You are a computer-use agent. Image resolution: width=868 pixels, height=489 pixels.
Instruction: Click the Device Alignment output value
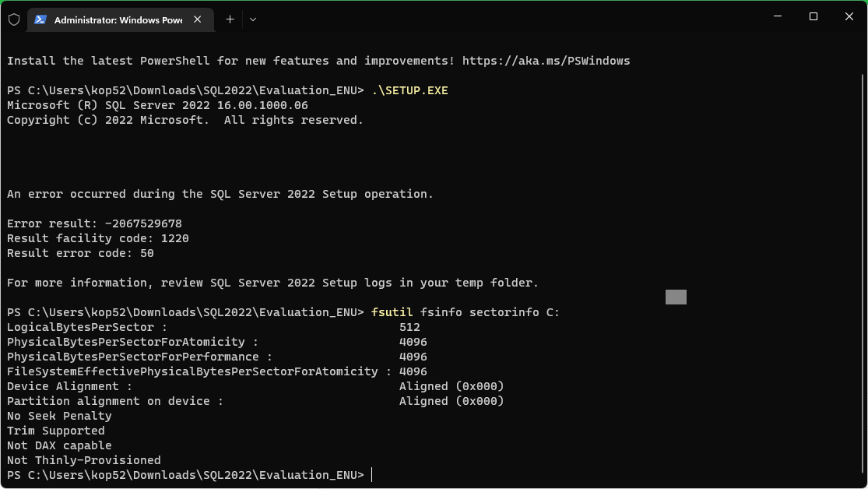pos(452,385)
